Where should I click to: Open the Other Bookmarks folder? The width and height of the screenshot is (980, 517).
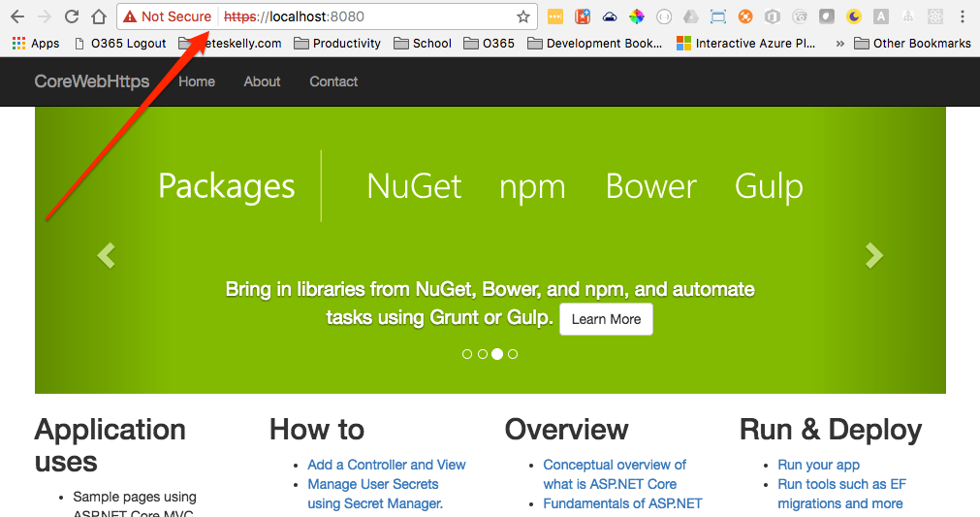point(912,43)
